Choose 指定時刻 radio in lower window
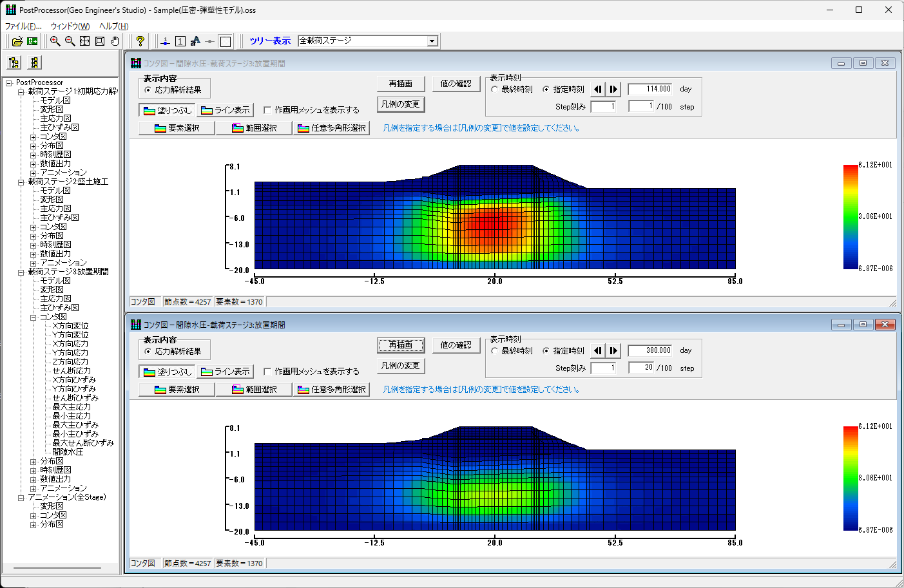Viewport: 904px width, 588px height. [563, 351]
